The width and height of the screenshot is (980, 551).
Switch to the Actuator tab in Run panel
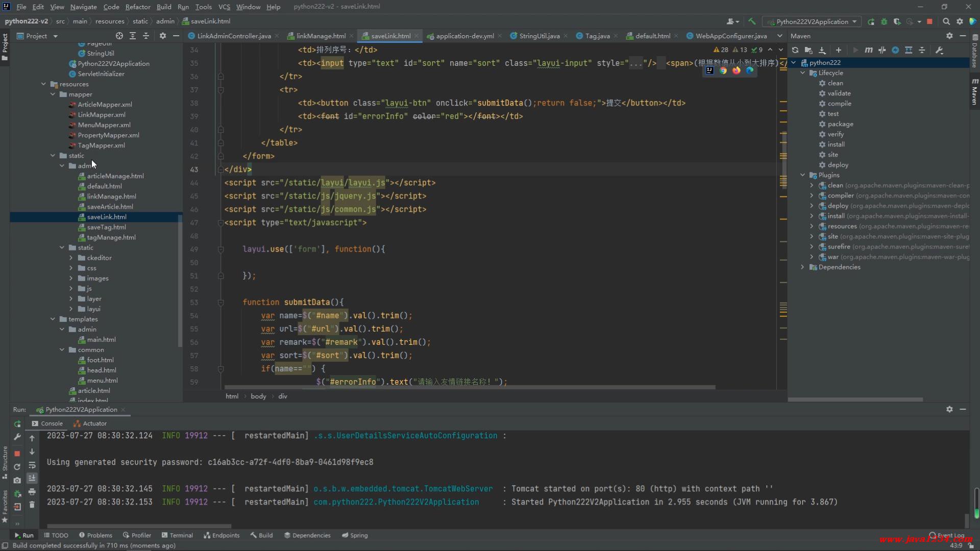90,423
